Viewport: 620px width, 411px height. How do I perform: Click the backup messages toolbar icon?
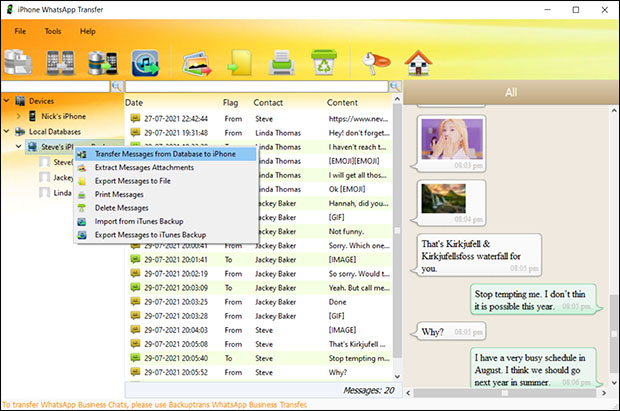pyautogui.click(x=18, y=62)
